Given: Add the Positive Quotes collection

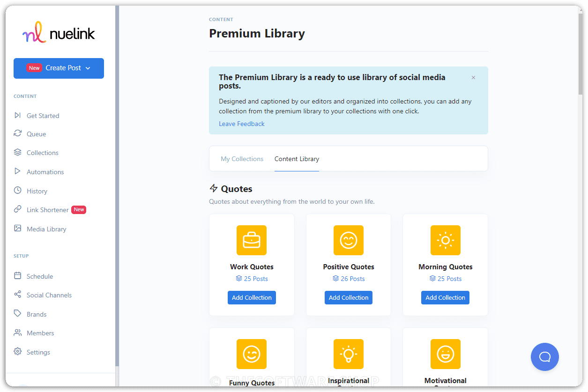Looking at the screenshot, I should 349,297.
